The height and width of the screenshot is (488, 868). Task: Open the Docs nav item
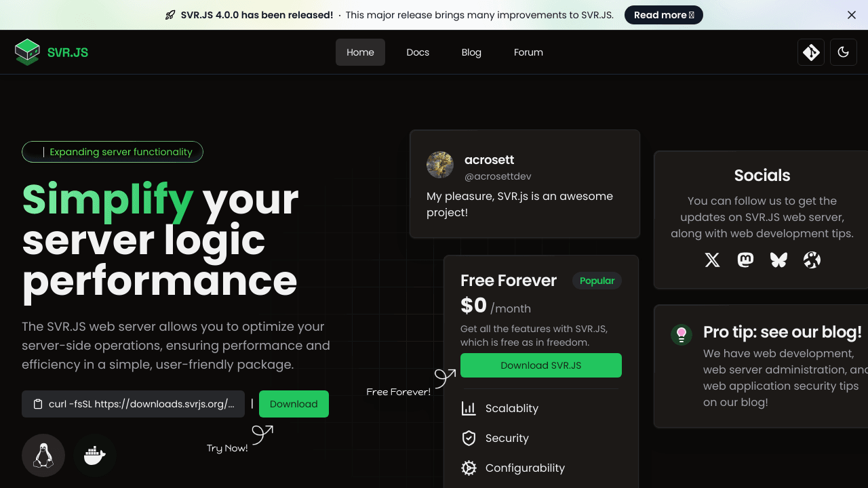pos(418,52)
